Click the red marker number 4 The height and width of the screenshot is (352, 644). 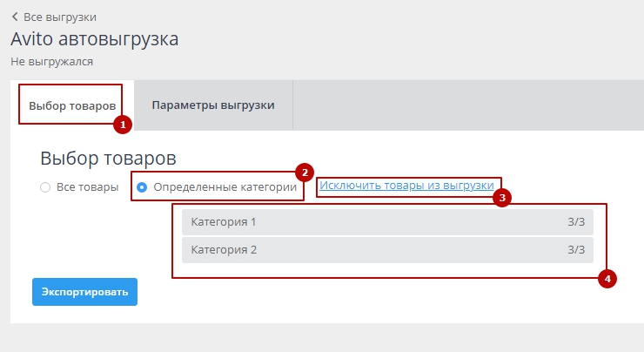pyautogui.click(x=608, y=279)
